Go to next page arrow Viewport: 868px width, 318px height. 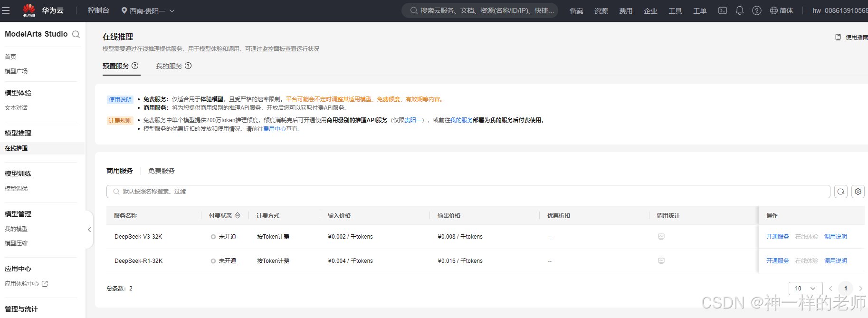[860, 289]
